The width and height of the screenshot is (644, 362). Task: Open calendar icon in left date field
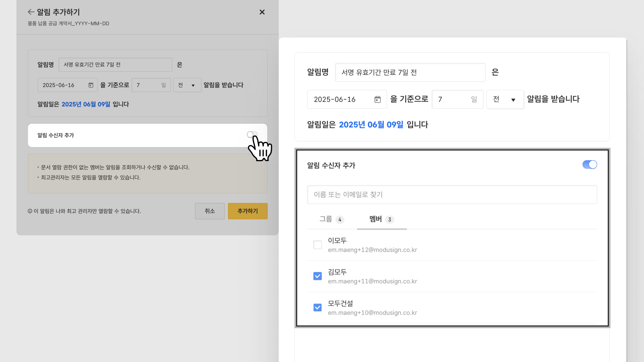[x=91, y=85]
